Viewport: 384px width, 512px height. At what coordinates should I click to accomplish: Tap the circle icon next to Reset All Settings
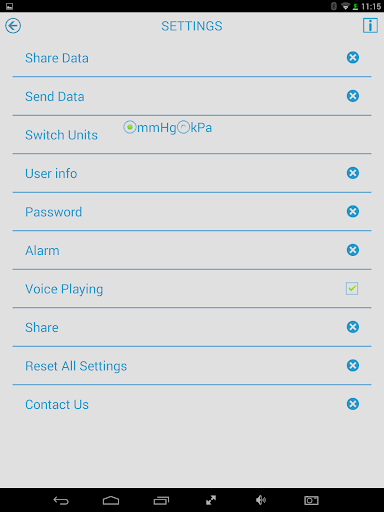click(353, 365)
